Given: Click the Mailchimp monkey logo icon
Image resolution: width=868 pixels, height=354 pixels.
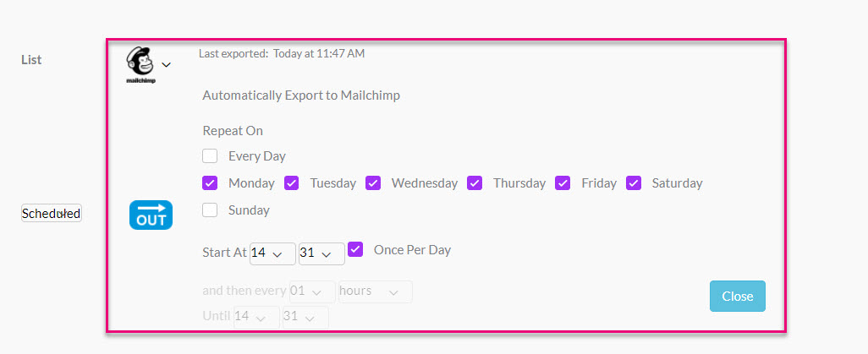Looking at the screenshot, I should coord(140,64).
